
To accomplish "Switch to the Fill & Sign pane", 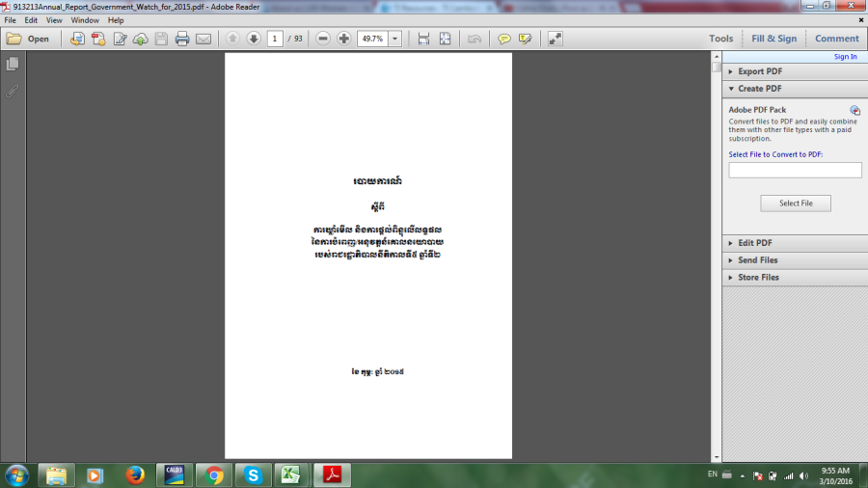I will (774, 39).
